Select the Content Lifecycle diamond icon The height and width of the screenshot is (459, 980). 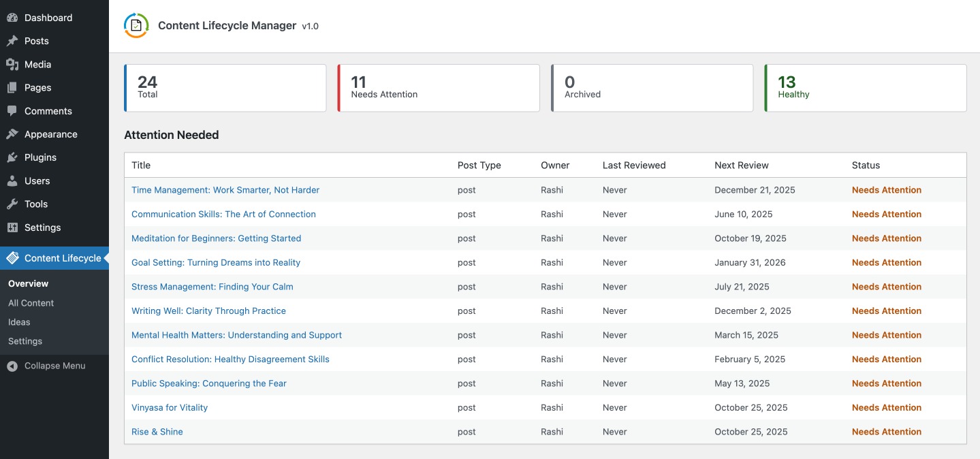[13, 258]
